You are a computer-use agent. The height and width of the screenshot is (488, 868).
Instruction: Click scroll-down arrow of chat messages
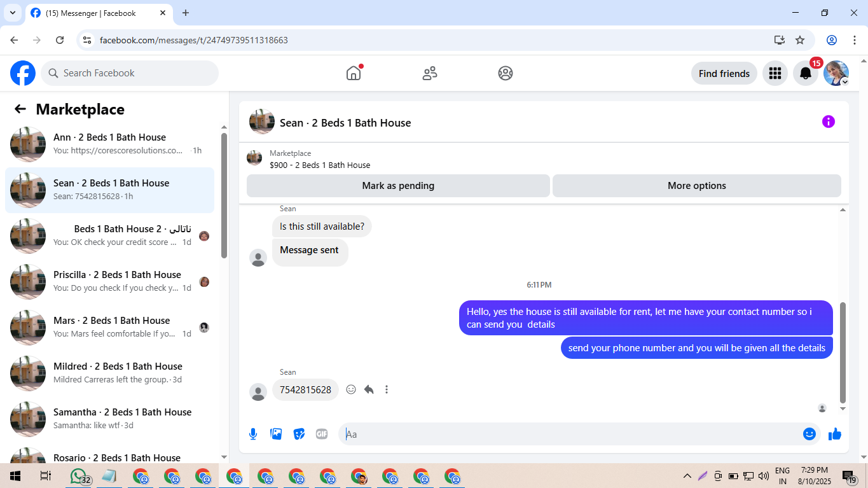[843, 408]
